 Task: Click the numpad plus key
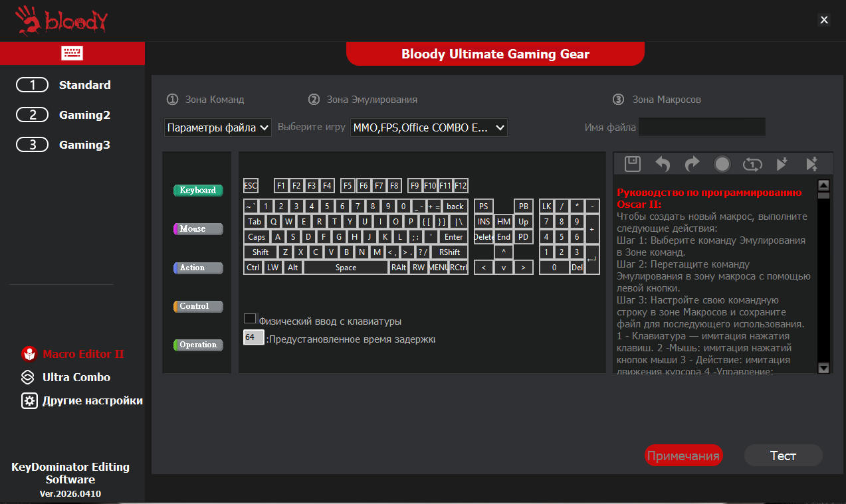(591, 229)
